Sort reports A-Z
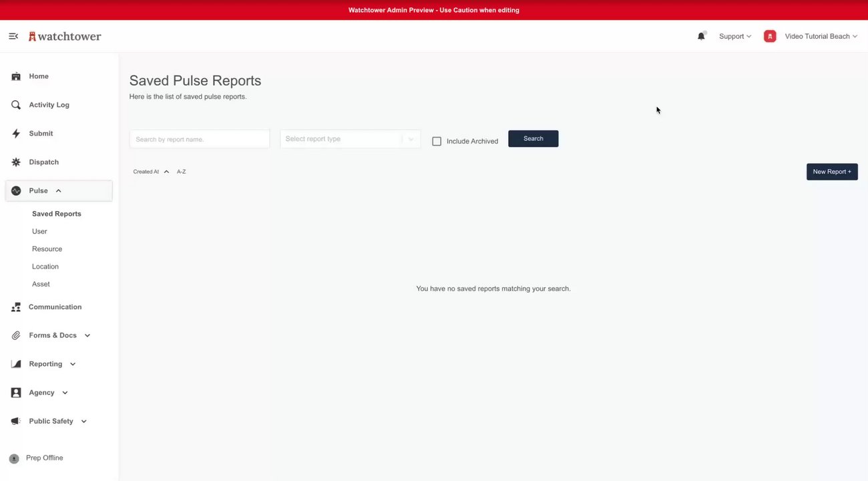Screen dimensions: 868x481 point(182,172)
